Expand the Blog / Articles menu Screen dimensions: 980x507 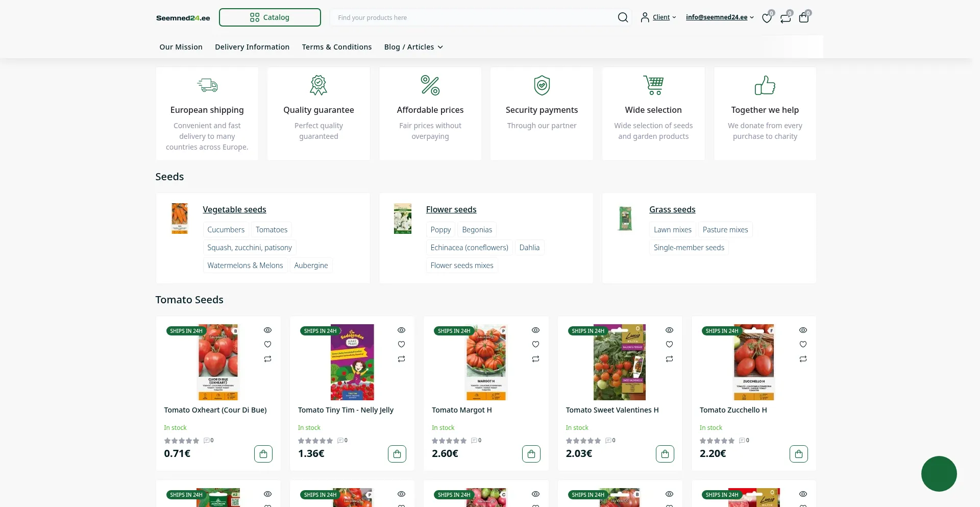click(413, 47)
